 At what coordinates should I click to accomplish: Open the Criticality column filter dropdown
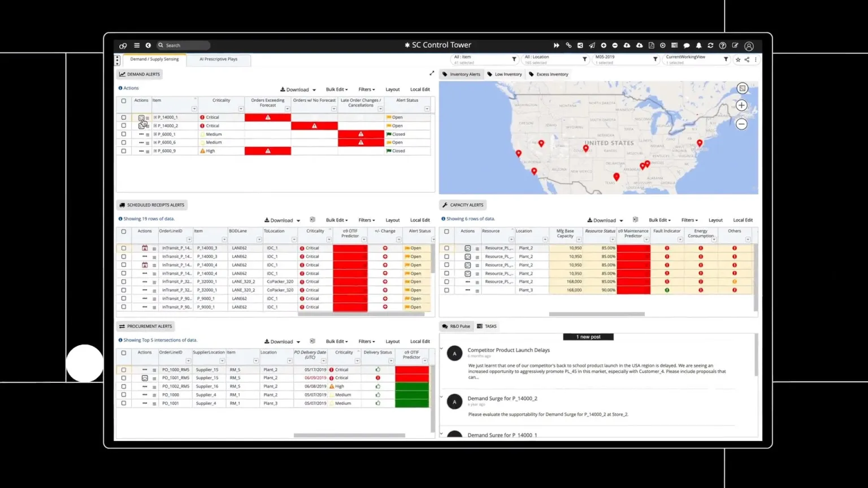tap(240, 109)
